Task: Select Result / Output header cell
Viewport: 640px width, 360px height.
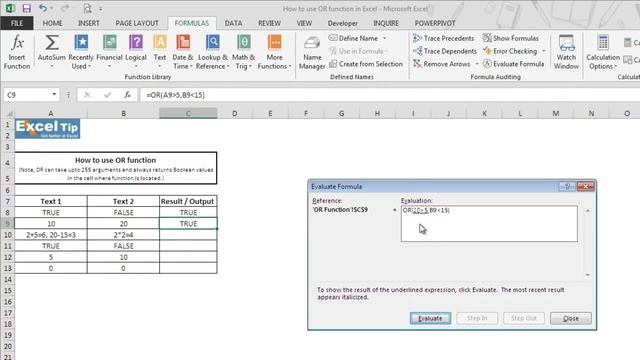Action: click(188, 201)
